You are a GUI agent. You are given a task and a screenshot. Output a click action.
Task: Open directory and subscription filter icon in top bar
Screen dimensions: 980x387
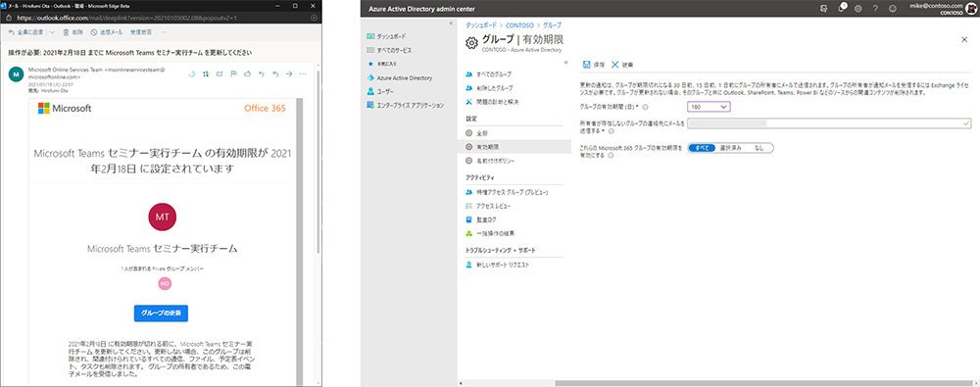pyautogui.click(x=824, y=9)
